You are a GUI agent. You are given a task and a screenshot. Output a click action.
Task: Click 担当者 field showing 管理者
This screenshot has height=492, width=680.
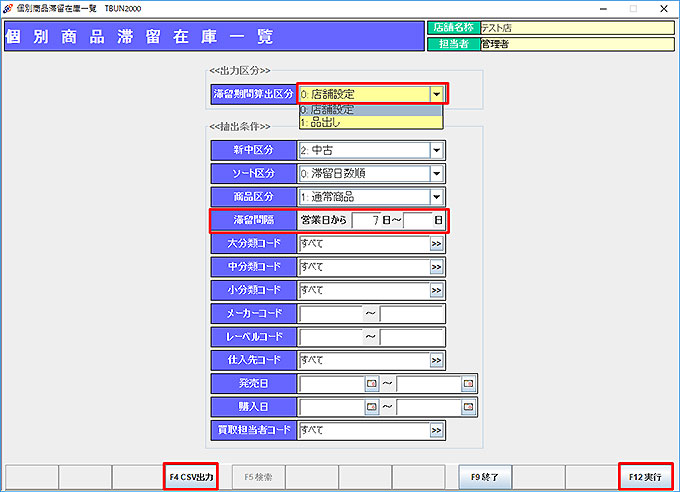577,44
